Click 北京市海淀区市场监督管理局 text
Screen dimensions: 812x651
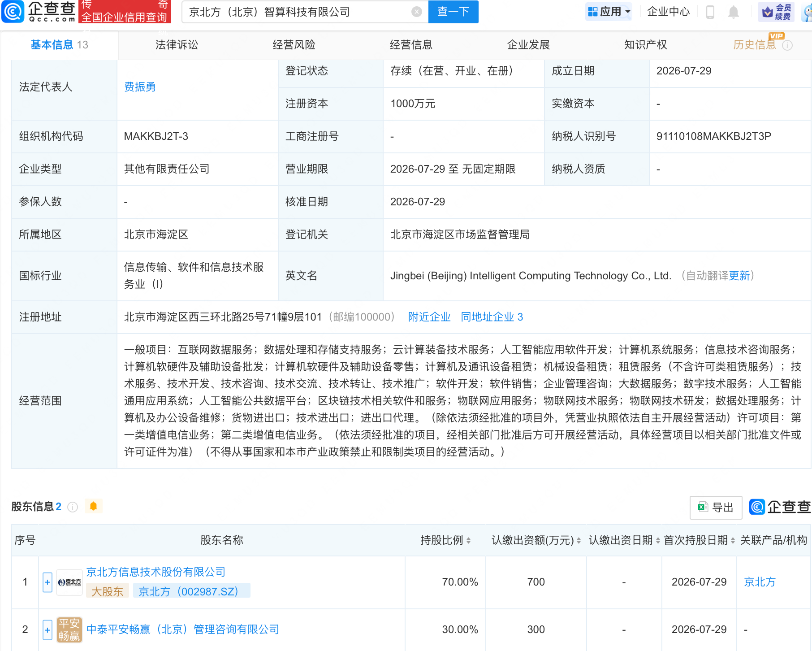point(460,234)
